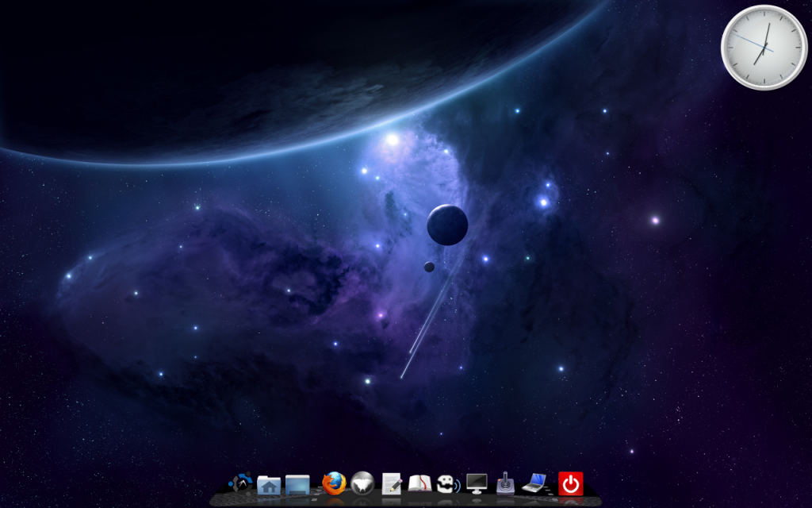The width and height of the screenshot is (812, 508).
Task: Click the separator between desktop folder and Firefox
Action: 316,486
